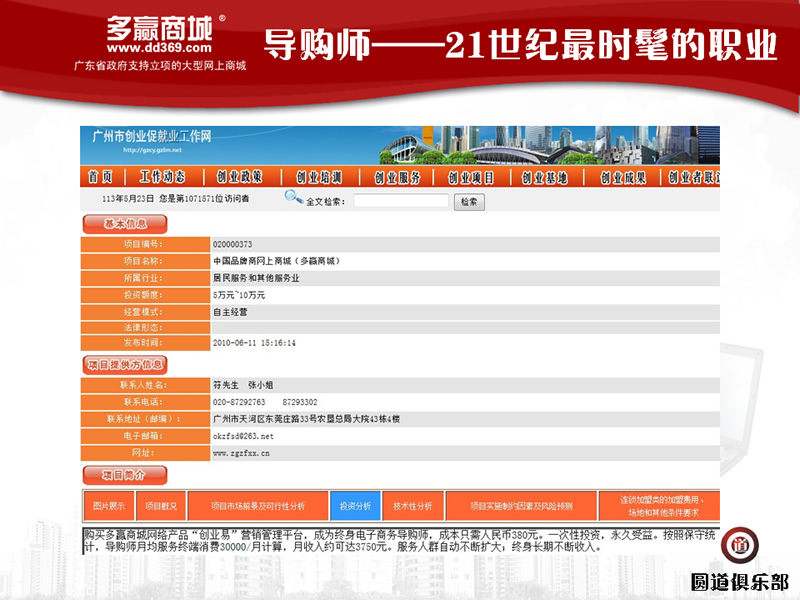Select 创业培训 from the navigation bar
This screenshot has height=600, width=800.
coord(318,177)
